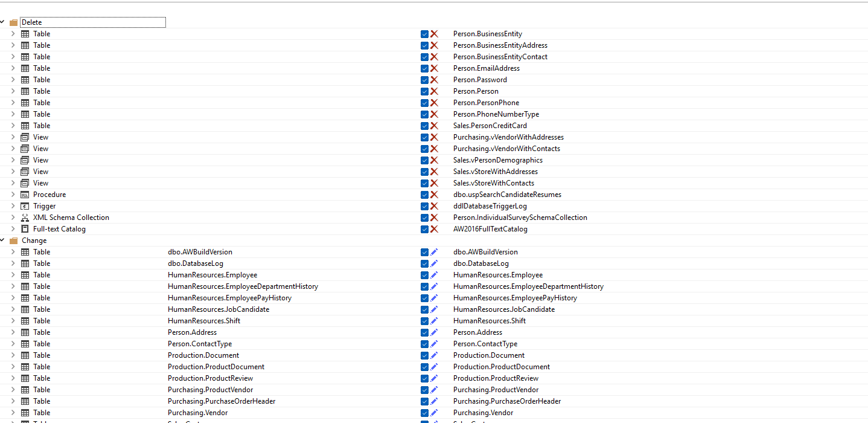The image size is (868, 423).
Task: Click the Trigger icon for ddlDatabaseTriggerLog row
Action: 25,206
